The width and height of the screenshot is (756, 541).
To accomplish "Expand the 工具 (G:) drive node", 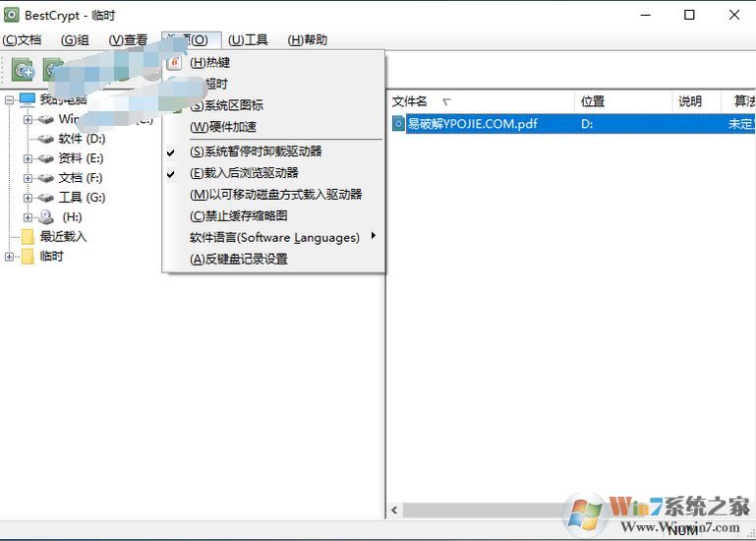I will click(x=28, y=198).
